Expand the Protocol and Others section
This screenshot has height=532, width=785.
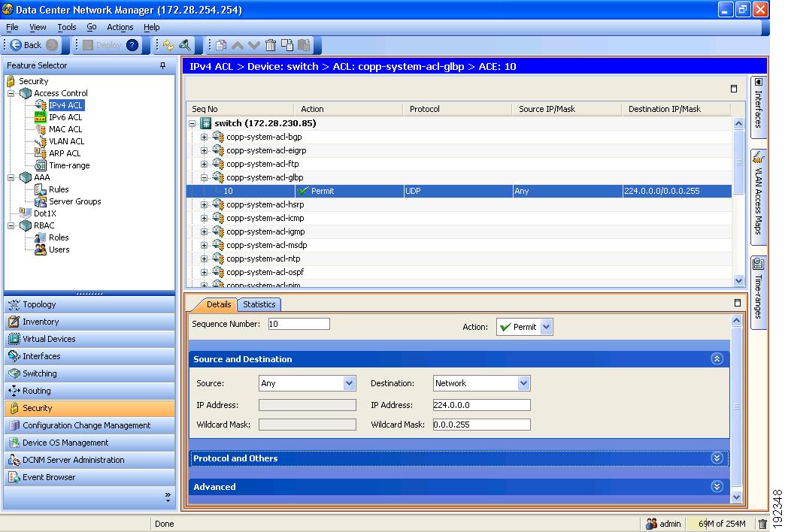pyautogui.click(x=717, y=458)
